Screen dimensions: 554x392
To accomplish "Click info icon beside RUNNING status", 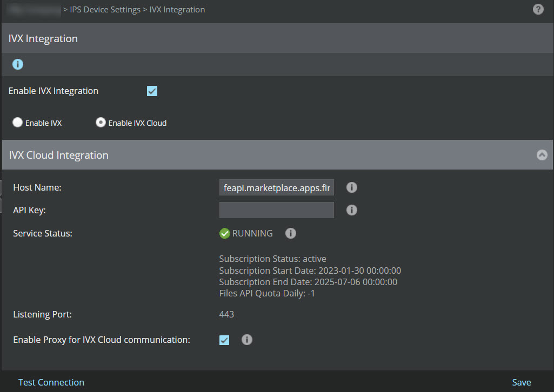I will pyautogui.click(x=290, y=233).
